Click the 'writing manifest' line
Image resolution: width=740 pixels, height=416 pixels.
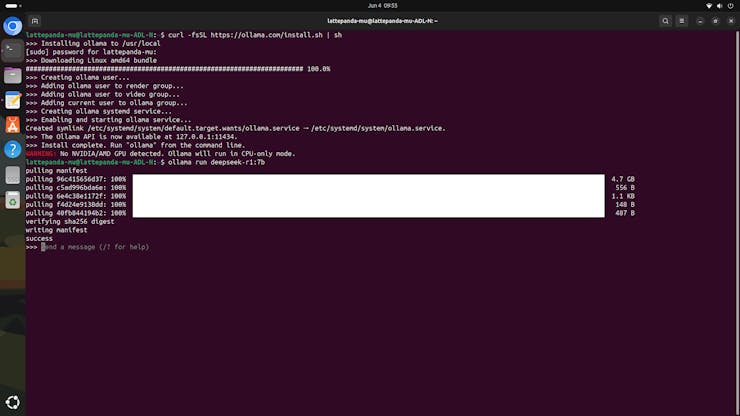(x=56, y=230)
